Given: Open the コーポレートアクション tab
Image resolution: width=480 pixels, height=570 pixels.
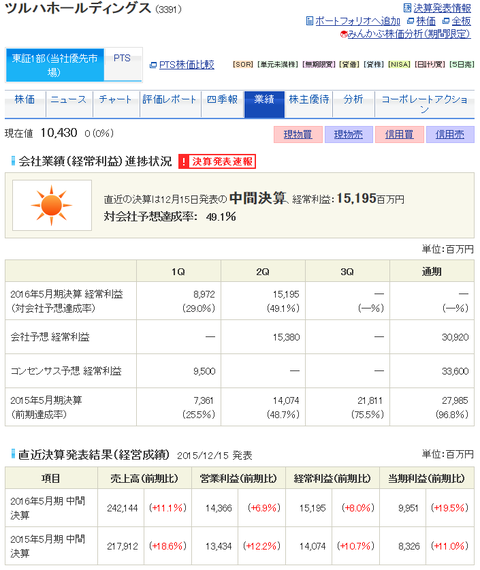Looking at the screenshot, I should [x=424, y=104].
